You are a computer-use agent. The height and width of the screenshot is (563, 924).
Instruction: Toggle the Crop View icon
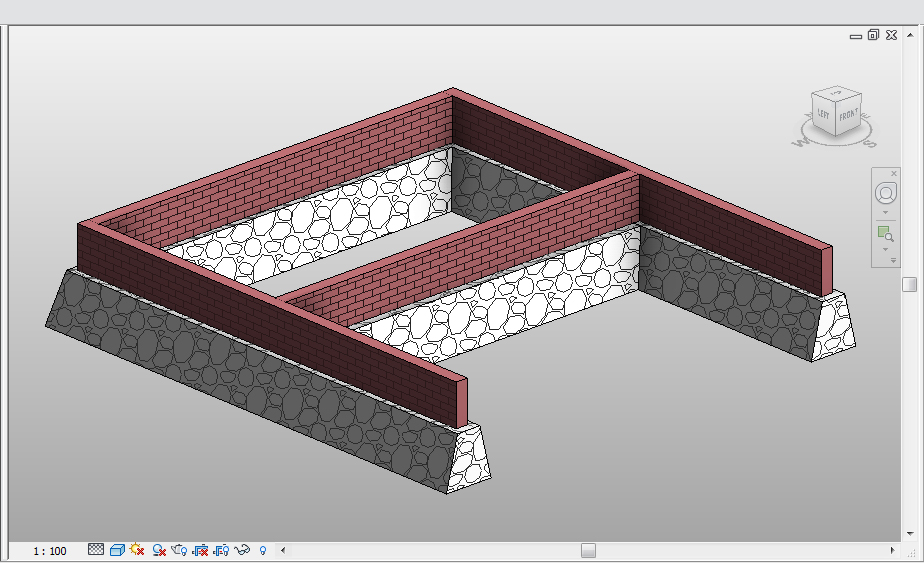click(x=200, y=550)
